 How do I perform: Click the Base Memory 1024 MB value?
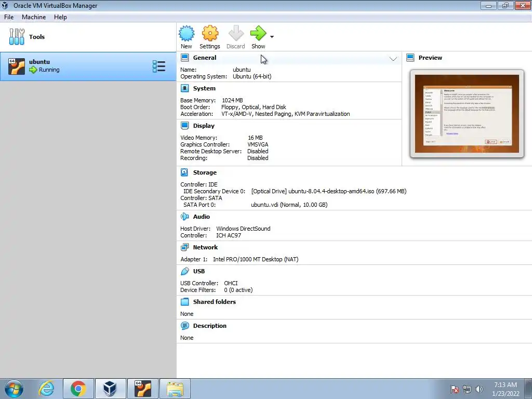pyautogui.click(x=232, y=100)
